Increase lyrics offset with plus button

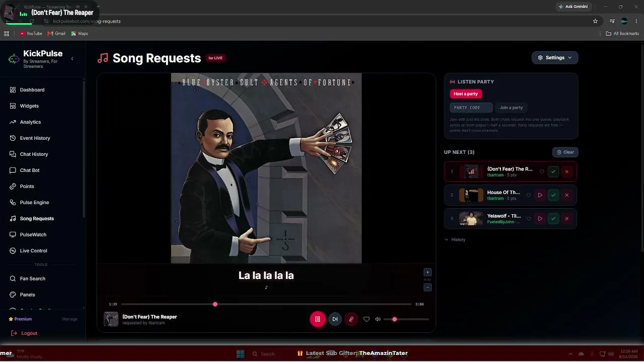point(428,273)
